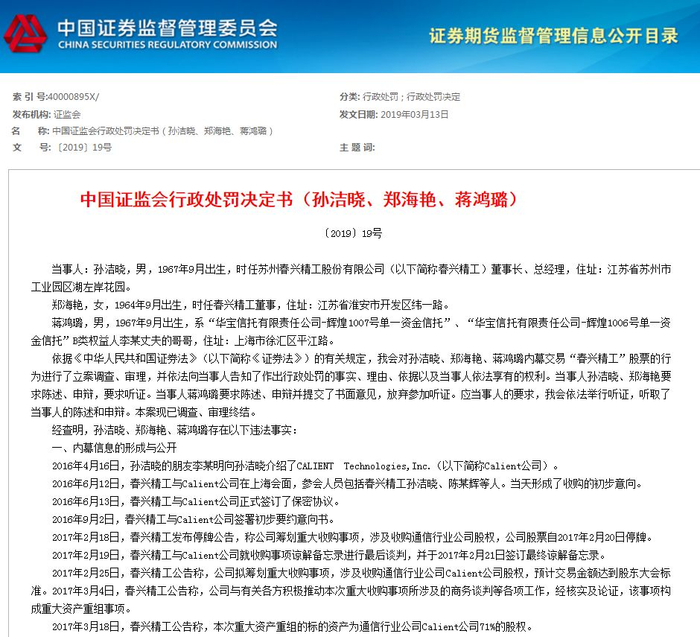Click the line dated 2016年9月2日

[193, 519]
